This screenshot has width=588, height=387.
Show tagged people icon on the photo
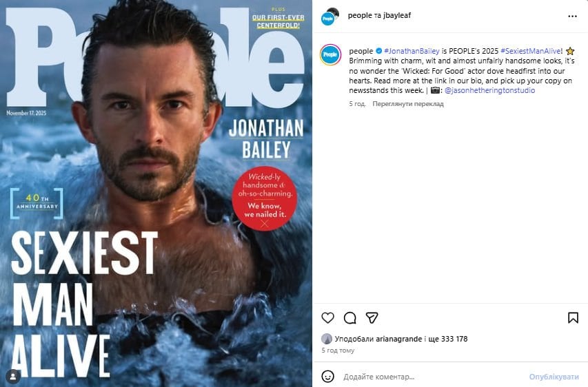tap(13, 376)
